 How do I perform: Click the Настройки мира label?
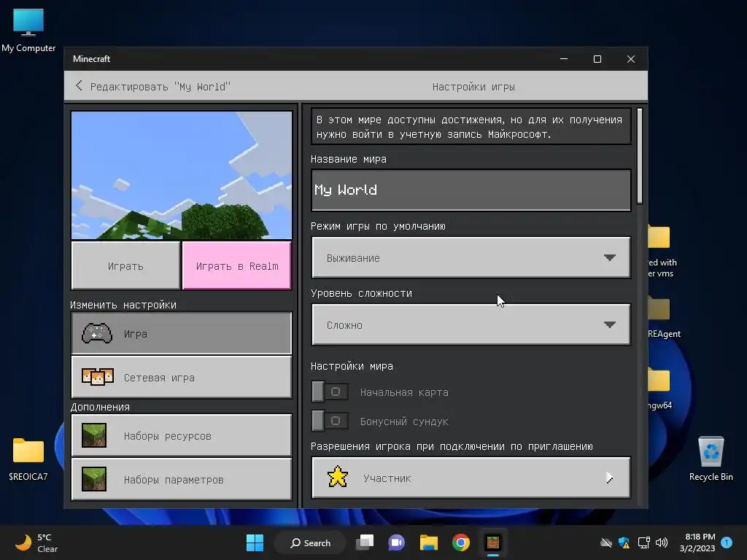(x=352, y=366)
